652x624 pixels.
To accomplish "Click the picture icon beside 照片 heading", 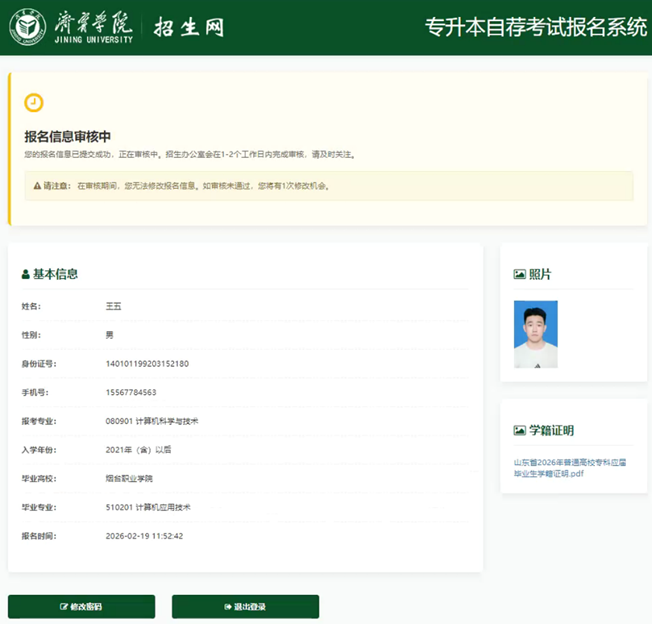I will [519, 274].
